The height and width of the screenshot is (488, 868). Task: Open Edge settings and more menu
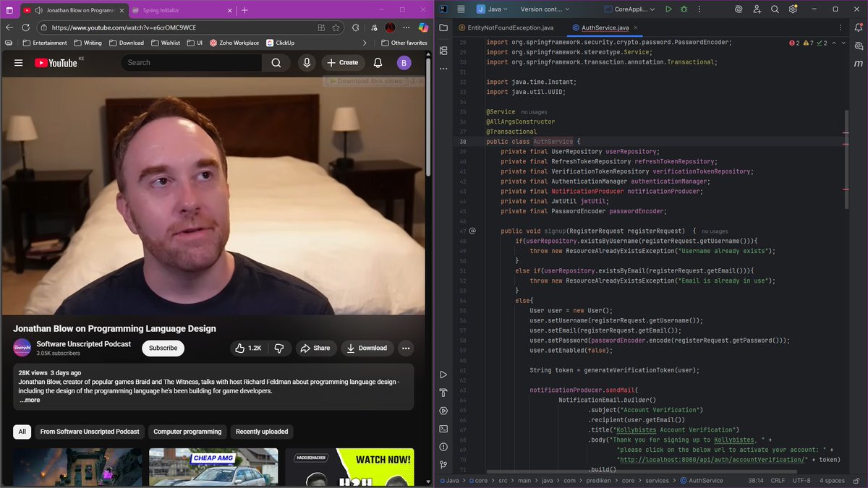click(407, 27)
